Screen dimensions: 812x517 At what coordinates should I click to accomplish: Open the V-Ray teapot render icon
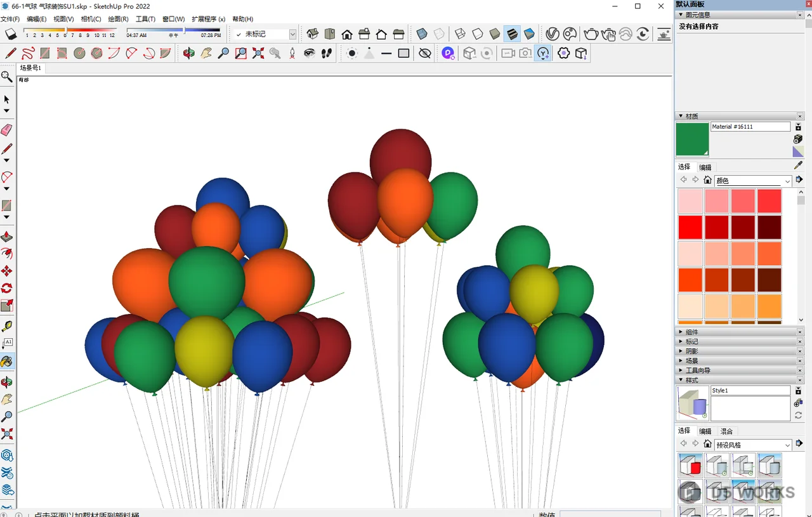pyautogui.click(x=591, y=34)
